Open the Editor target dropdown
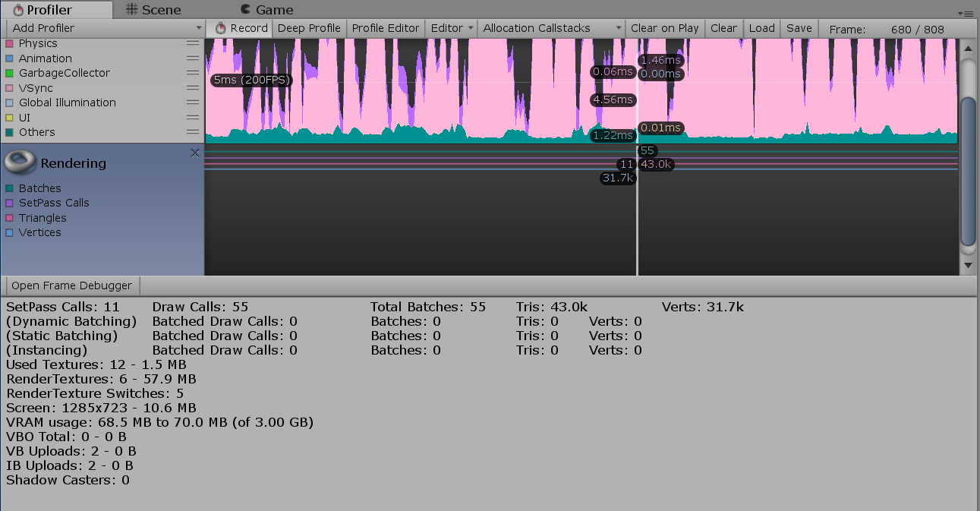The image size is (980, 511). pyautogui.click(x=452, y=28)
